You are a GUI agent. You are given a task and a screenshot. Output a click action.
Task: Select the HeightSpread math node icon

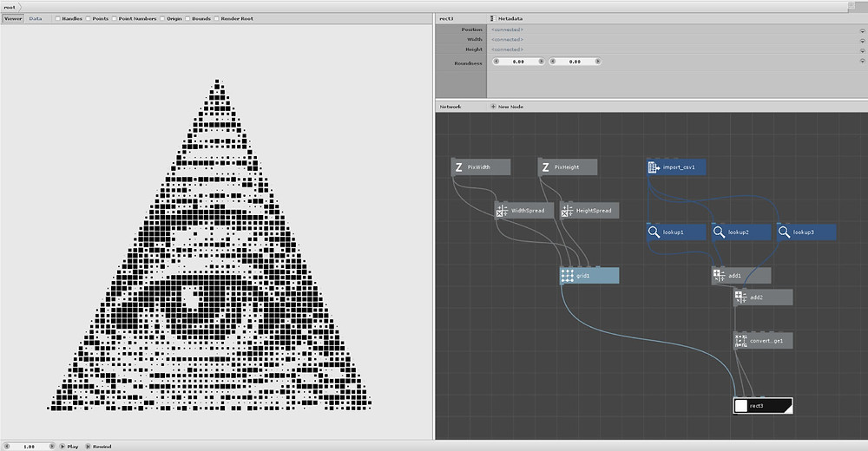tap(568, 210)
